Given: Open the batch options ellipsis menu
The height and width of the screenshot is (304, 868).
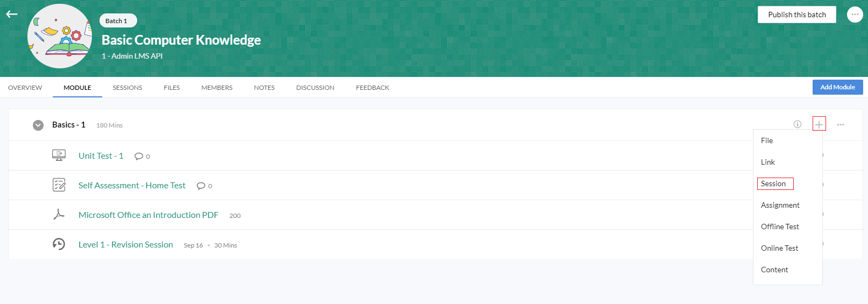Looking at the screenshot, I should pos(855,15).
